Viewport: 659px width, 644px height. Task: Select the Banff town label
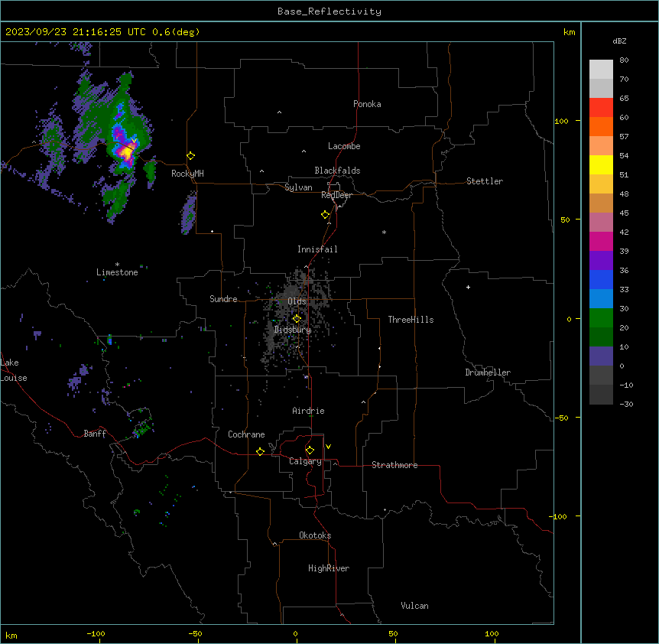point(95,434)
